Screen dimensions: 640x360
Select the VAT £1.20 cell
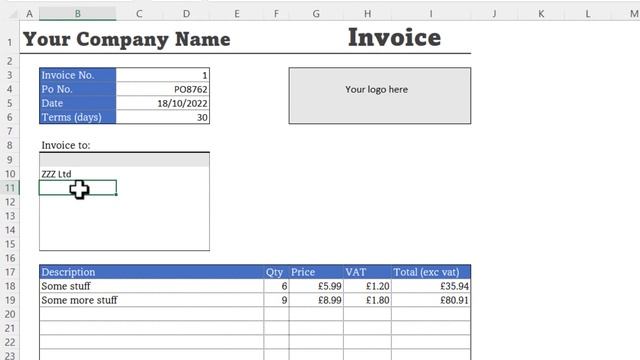click(367, 286)
